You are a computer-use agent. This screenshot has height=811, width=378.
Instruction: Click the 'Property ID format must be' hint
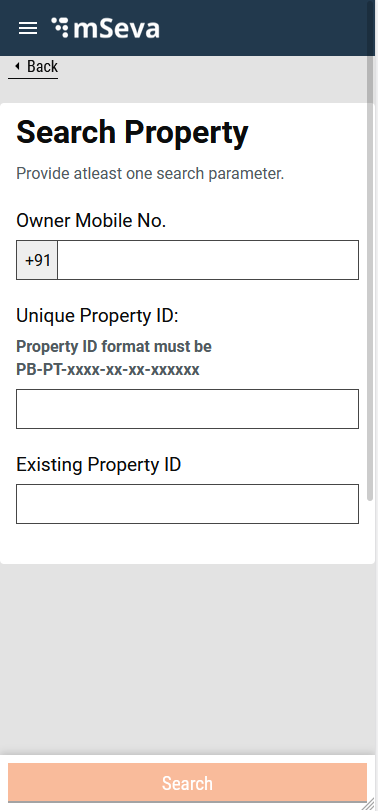pyautogui.click(x=114, y=346)
